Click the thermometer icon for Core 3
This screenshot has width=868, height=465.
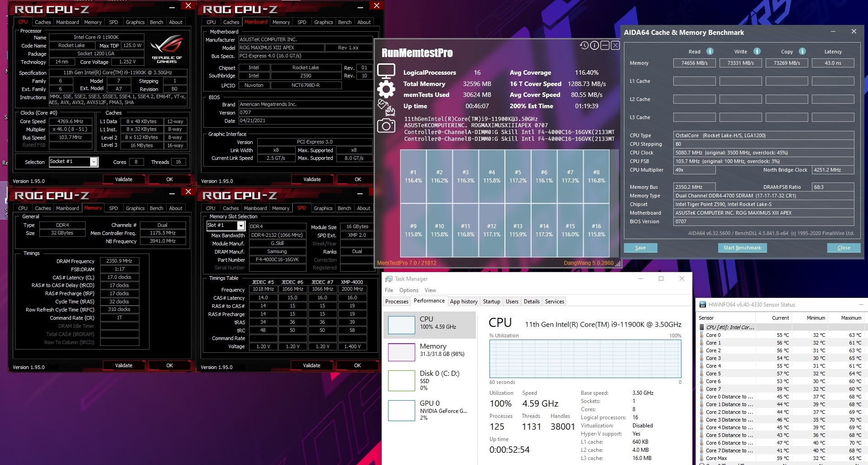702,358
